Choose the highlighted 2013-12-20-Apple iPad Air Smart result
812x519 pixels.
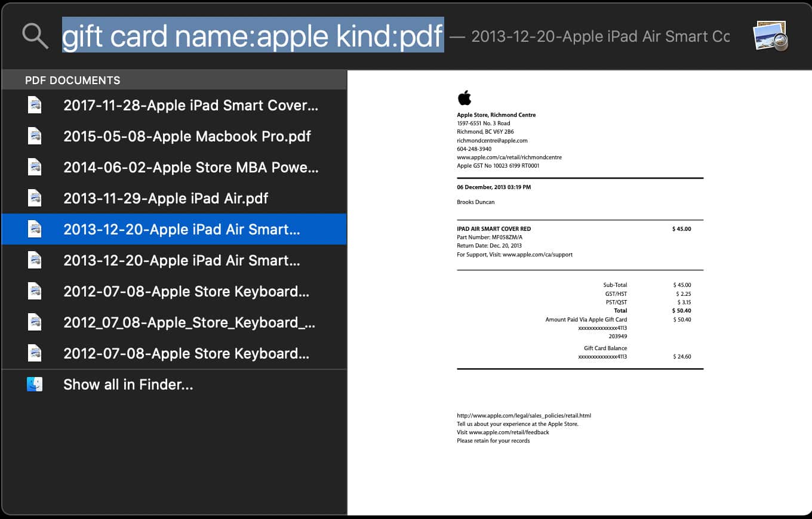tap(174, 229)
